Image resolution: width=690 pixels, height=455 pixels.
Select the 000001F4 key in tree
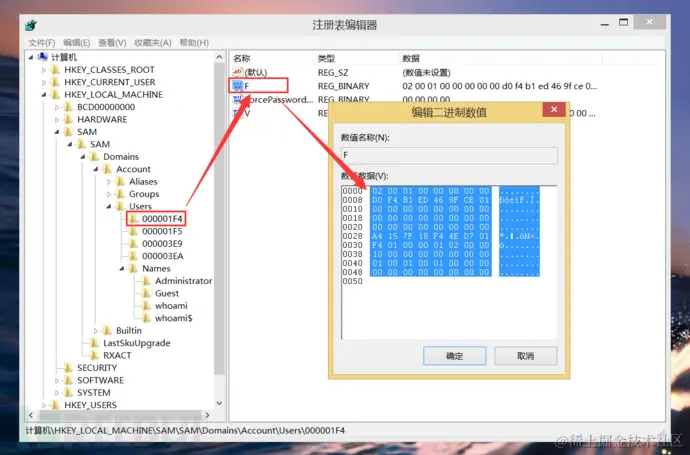162,219
